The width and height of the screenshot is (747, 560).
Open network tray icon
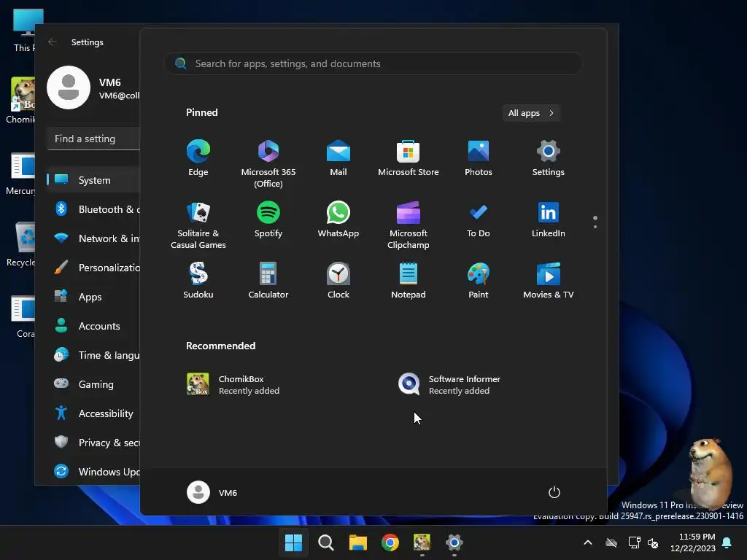[x=634, y=542]
